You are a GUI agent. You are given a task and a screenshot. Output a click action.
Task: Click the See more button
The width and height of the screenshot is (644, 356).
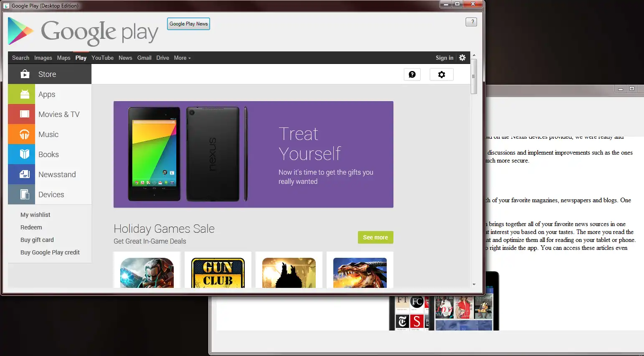(375, 237)
